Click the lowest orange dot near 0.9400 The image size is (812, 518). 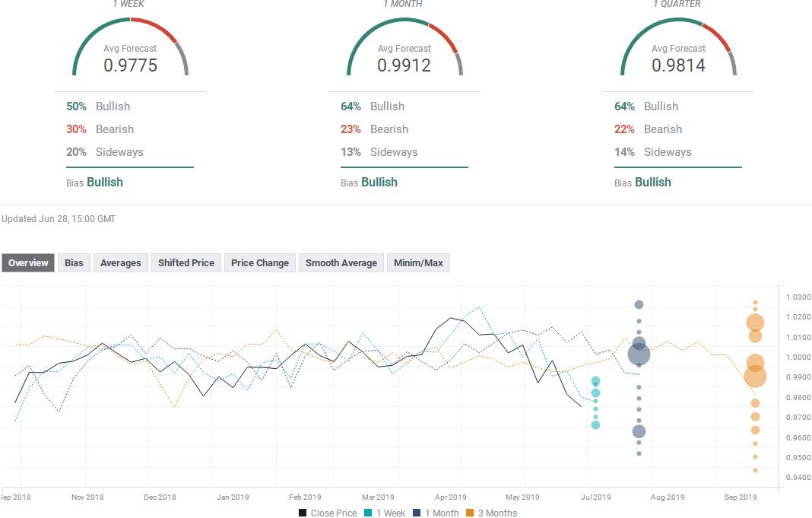755,471
